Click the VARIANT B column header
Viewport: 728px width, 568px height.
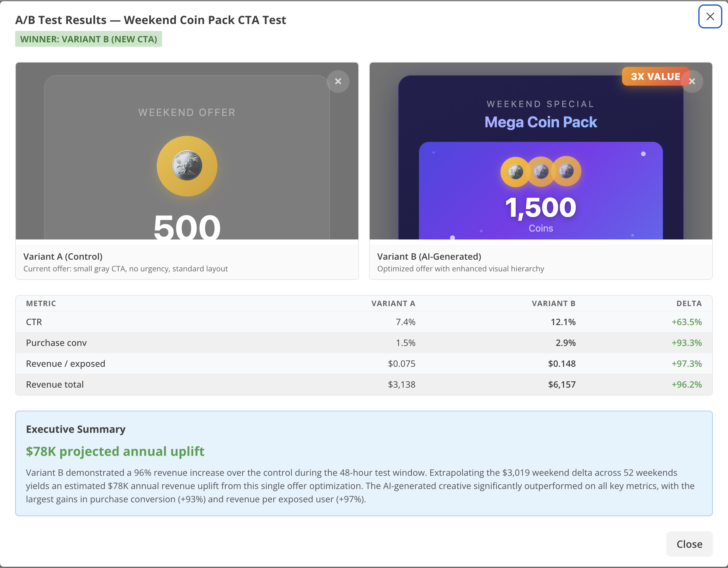click(553, 303)
